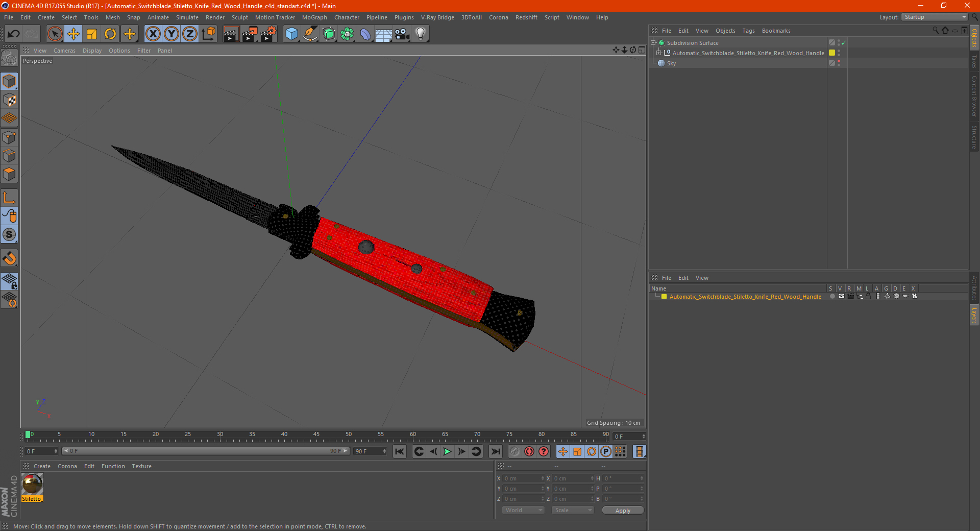This screenshot has width=980, height=531.
Task: Toggle layer visibility in view column
Action: coord(841,296)
